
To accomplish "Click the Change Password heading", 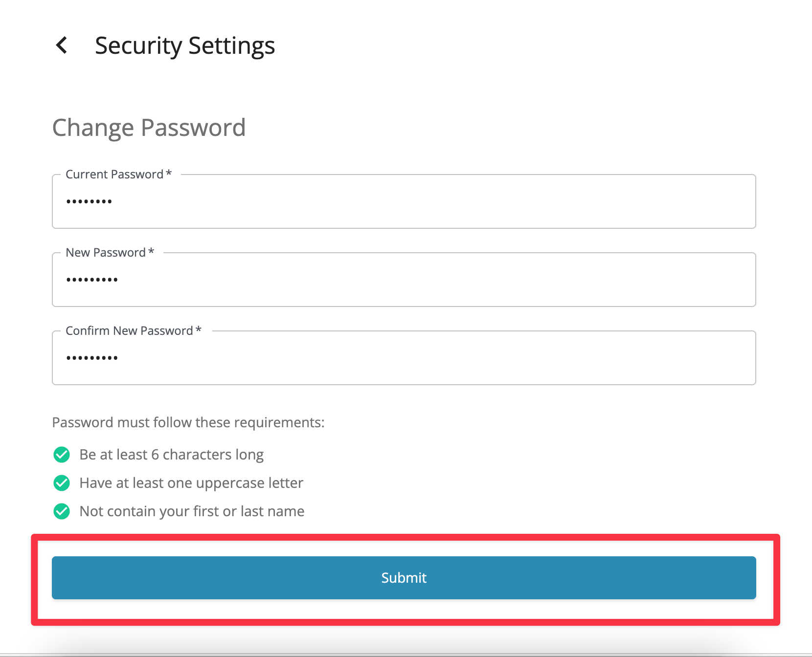I will tap(149, 128).
